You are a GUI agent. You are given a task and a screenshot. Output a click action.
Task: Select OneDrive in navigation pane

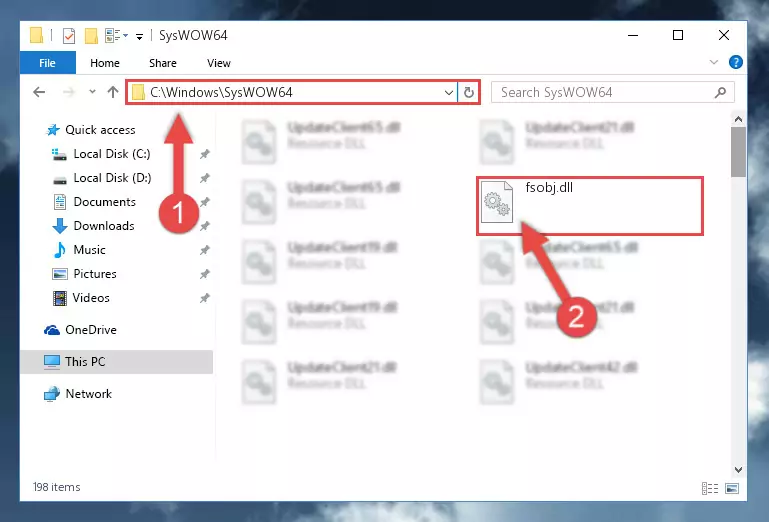tap(91, 330)
